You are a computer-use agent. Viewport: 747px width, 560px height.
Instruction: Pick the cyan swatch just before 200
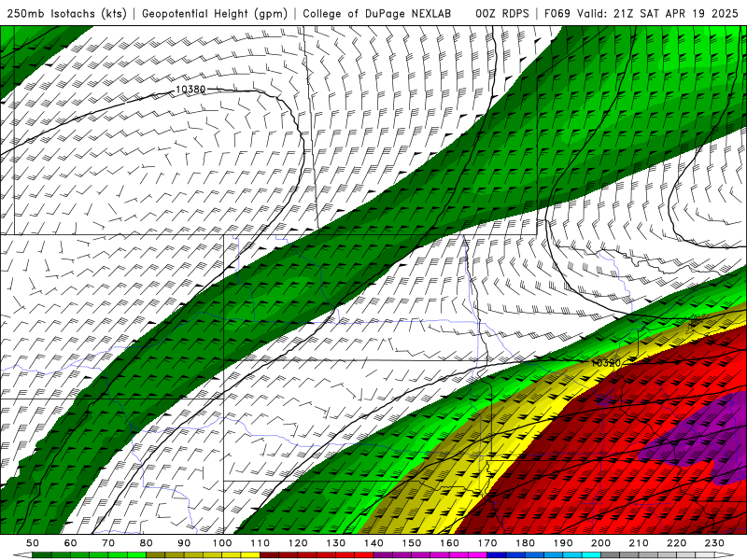point(591,555)
